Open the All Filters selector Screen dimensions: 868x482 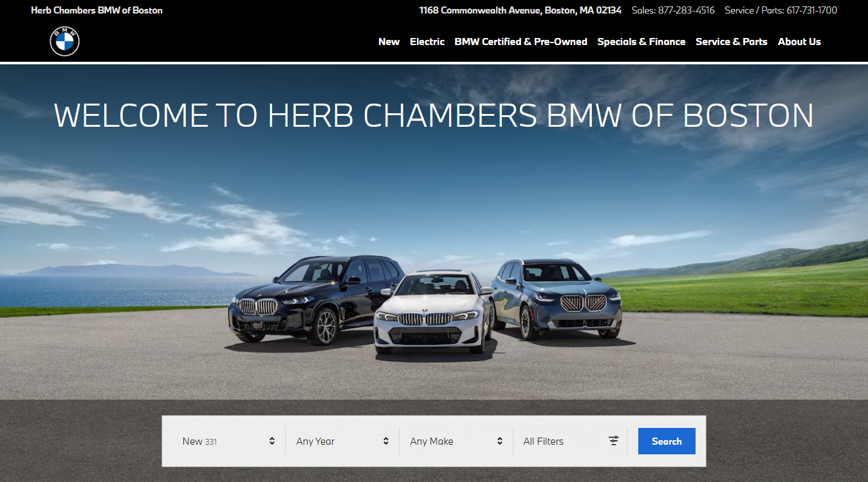(x=570, y=441)
